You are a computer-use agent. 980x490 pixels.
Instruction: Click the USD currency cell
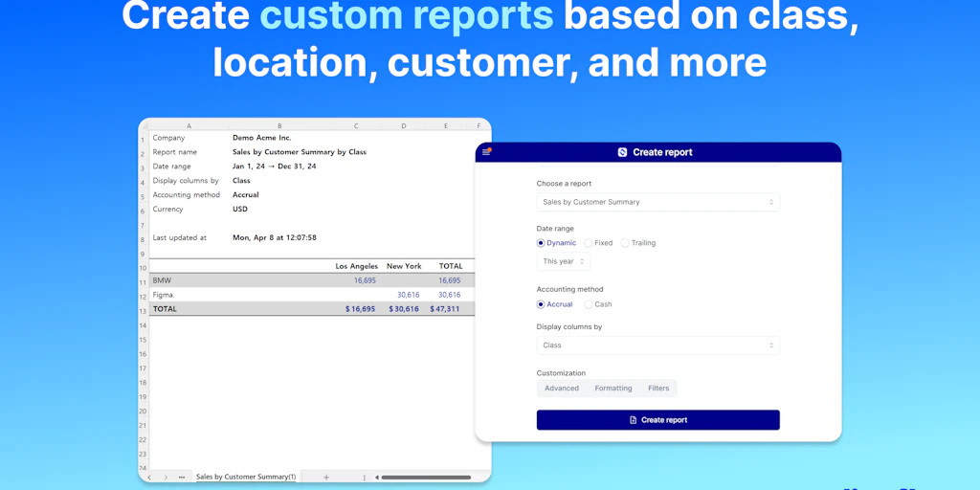pyautogui.click(x=240, y=210)
